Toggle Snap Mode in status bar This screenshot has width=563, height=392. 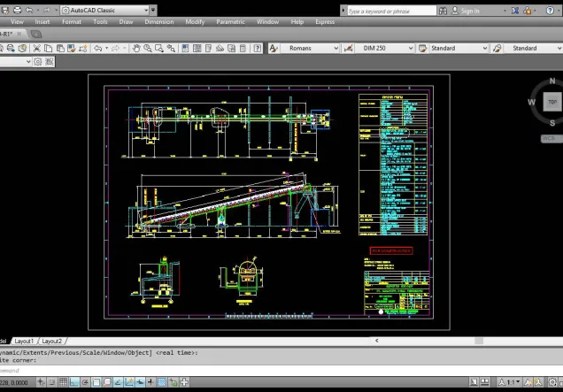52,382
